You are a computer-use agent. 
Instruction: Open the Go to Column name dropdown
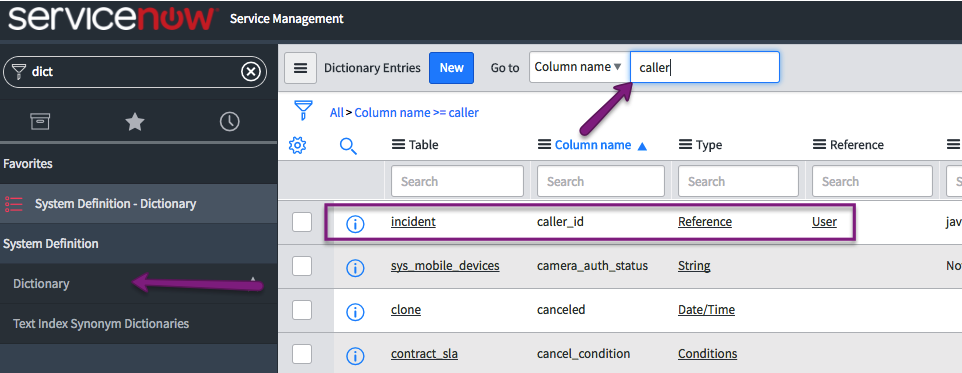click(579, 67)
